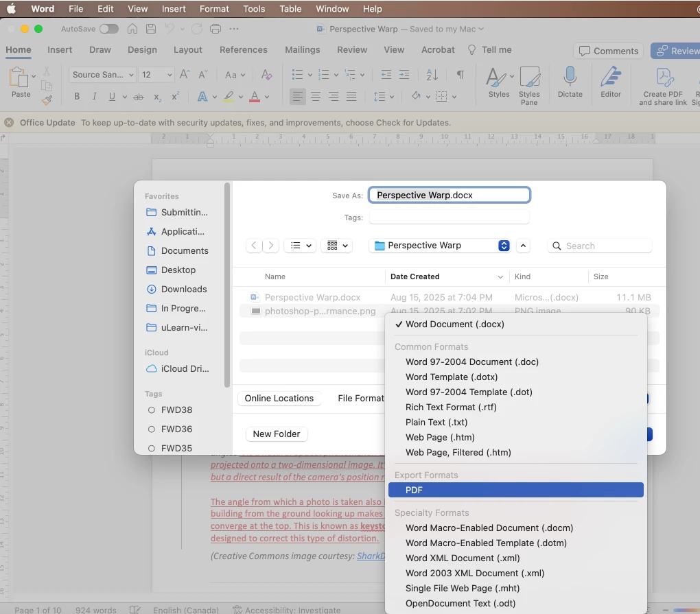Viewport: 700px width, 614px height.
Task: Click Create PDF and share link
Action: (663, 86)
